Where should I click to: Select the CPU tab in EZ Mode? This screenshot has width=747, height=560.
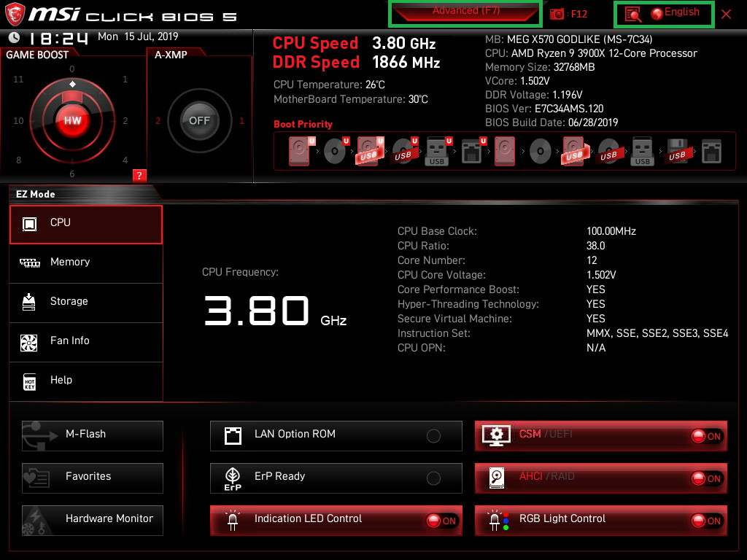coord(86,225)
